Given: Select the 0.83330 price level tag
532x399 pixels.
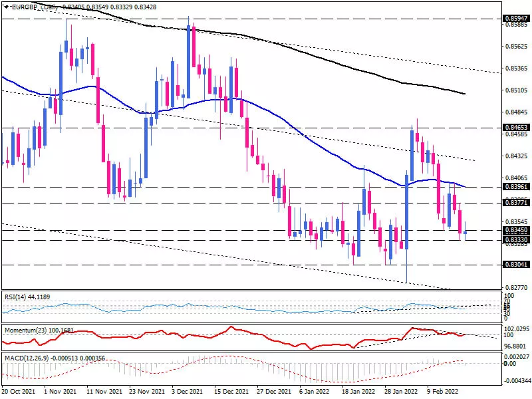Looking at the screenshot, I should 516,239.
